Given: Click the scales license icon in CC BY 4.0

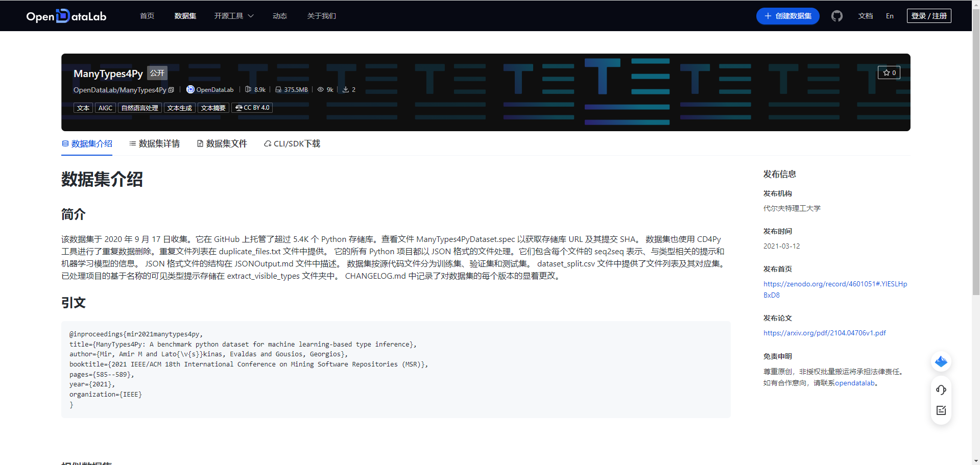Looking at the screenshot, I should 238,108.
